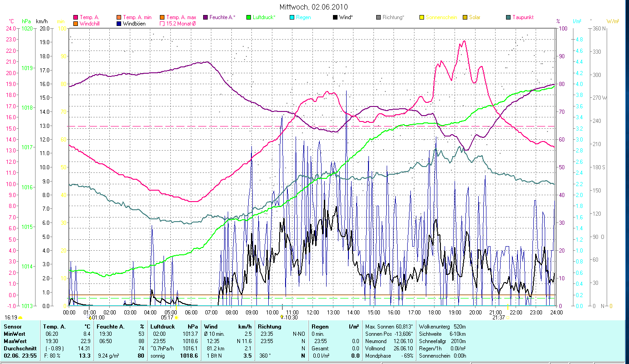The height and width of the screenshot is (364, 629).
Task: Toggle the Sonnenschein yellow legend box
Action: point(422,17)
